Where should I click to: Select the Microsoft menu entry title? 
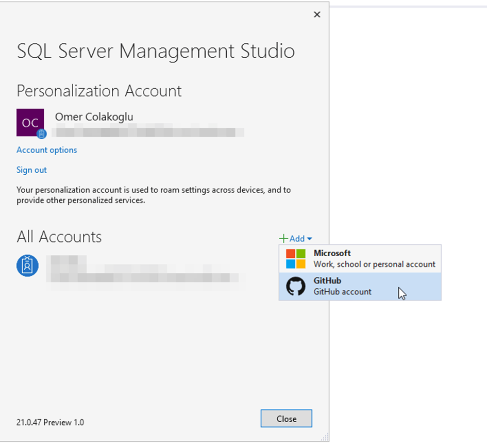tap(332, 253)
